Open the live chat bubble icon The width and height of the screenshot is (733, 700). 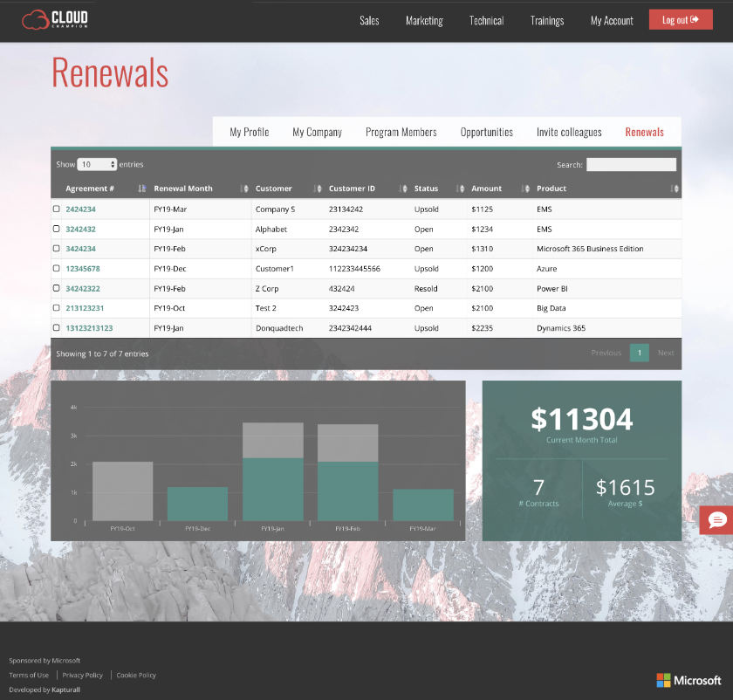click(x=717, y=520)
